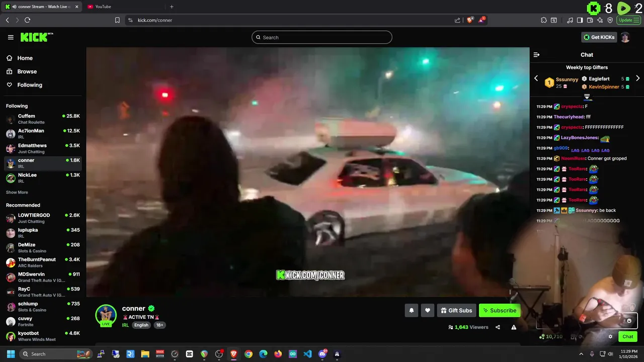Screen dimensions: 644x362
Task: Show next weekly top gifters
Action: [x=638, y=78]
